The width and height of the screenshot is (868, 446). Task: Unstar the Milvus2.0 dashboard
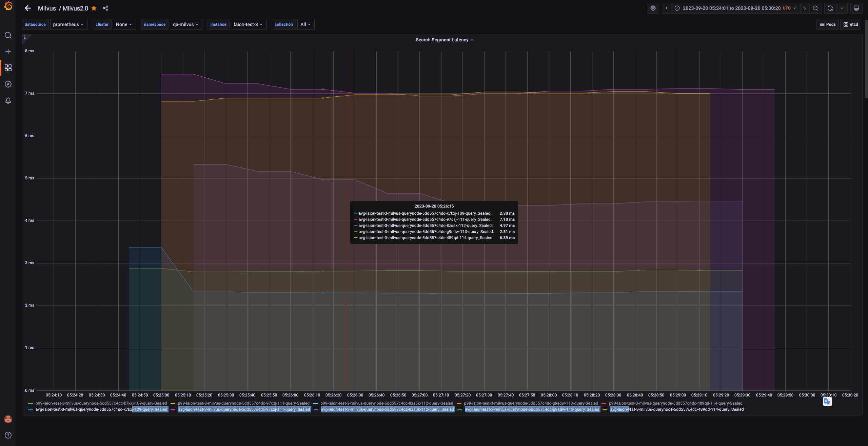point(94,8)
